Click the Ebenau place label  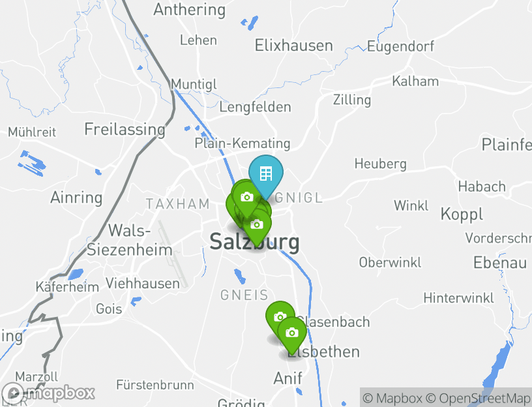point(500,263)
